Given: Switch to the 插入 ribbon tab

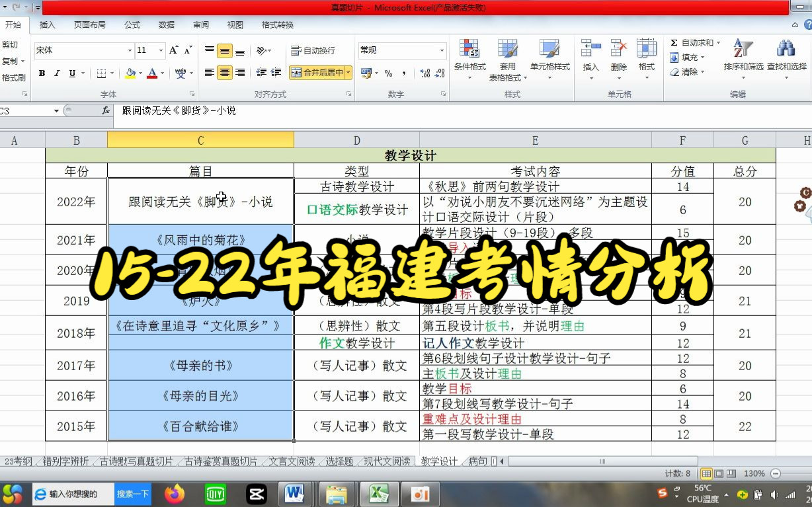Looking at the screenshot, I should coord(47,24).
